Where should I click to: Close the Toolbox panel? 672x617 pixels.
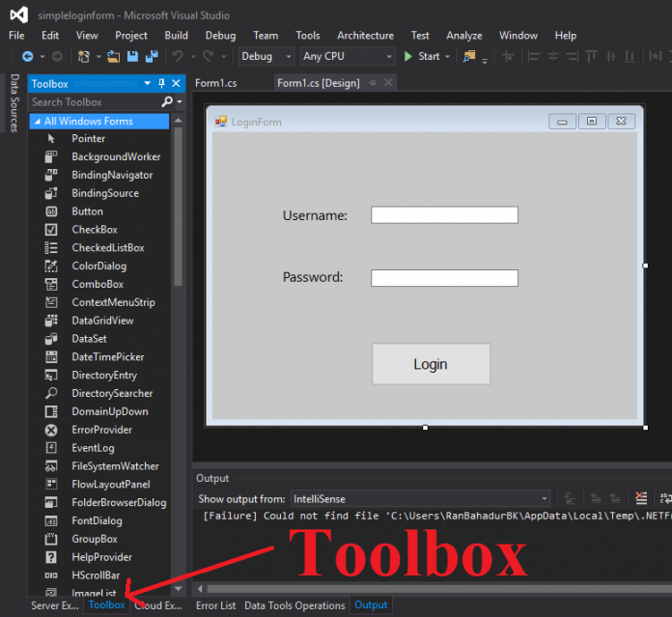point(176,83)
